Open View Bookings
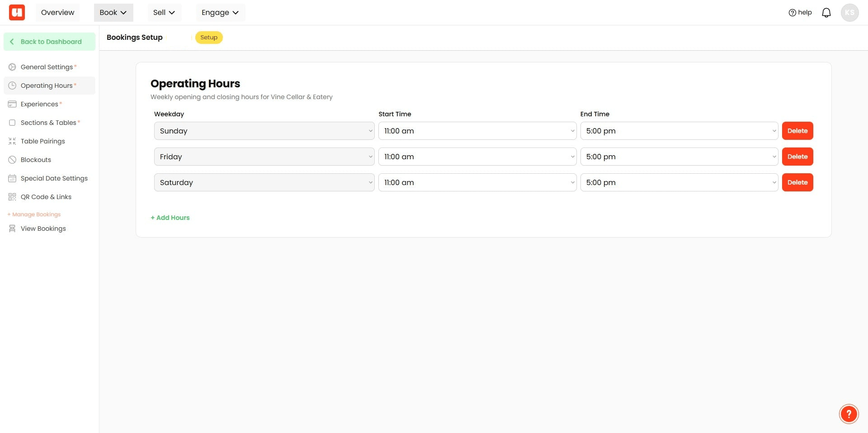 49,228
